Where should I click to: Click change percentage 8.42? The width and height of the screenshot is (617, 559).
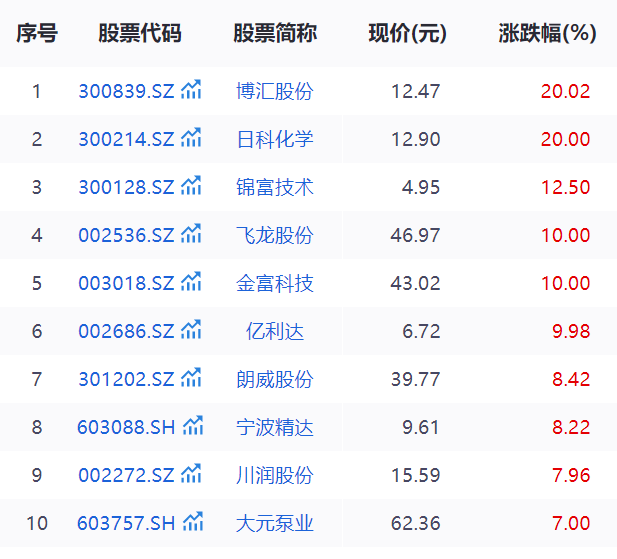click(571, 379)
